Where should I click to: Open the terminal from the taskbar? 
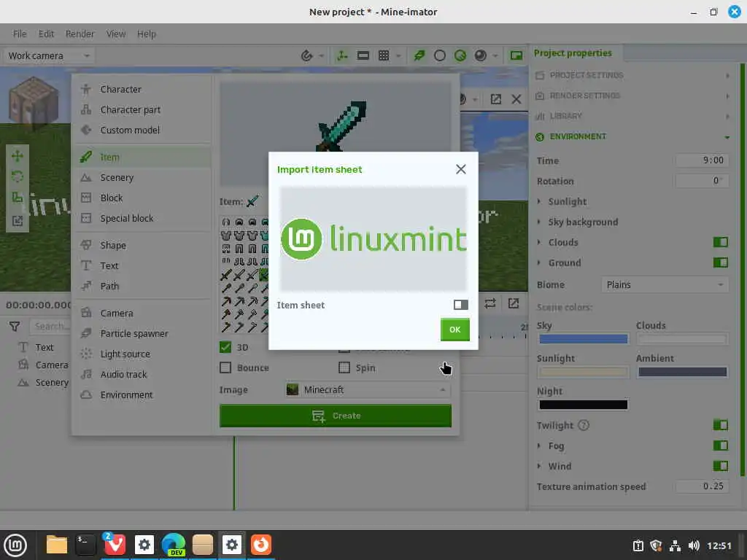click(86, 545)
